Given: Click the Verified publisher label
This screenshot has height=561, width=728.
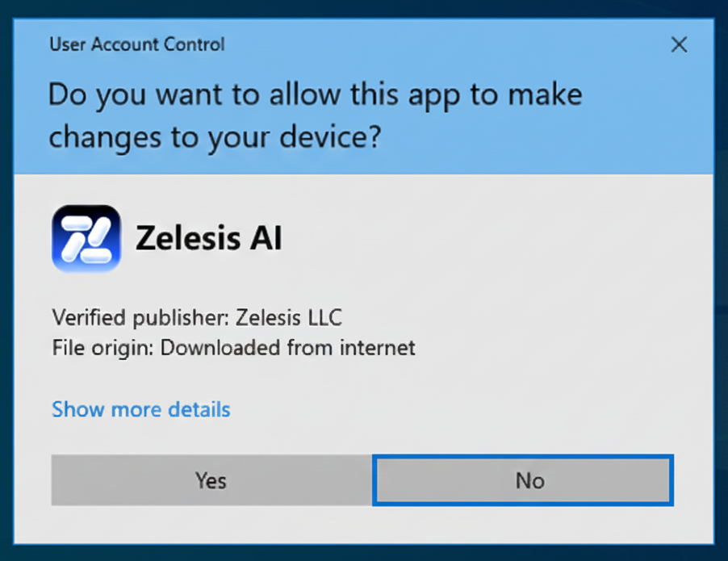Looking at the screenshot, I should tap(140, 317).
